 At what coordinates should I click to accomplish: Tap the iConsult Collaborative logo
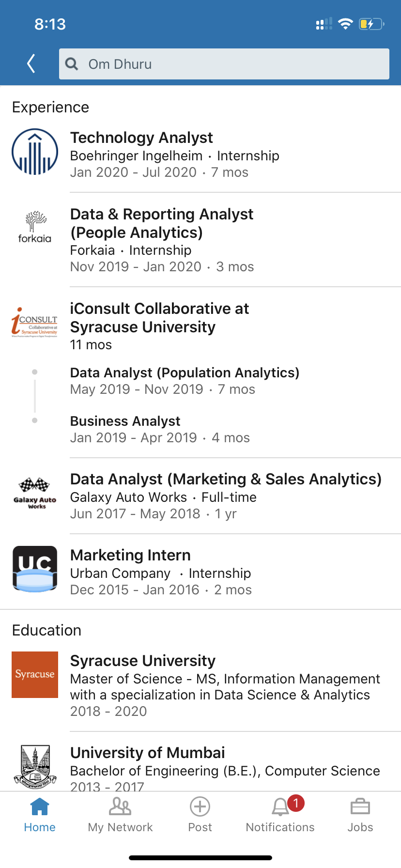(x=35, y=322)
